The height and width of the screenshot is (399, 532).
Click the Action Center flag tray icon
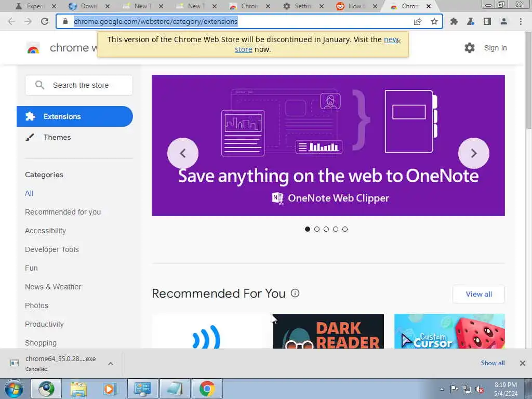click(454, 389)
